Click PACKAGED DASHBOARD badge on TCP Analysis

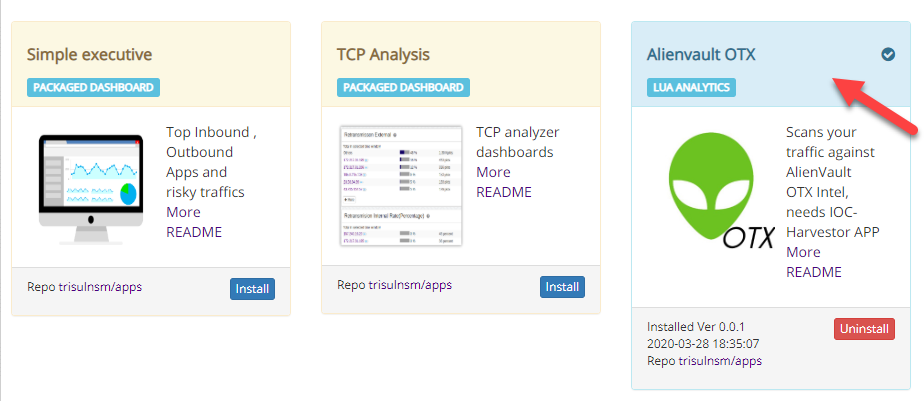[403, 87]
